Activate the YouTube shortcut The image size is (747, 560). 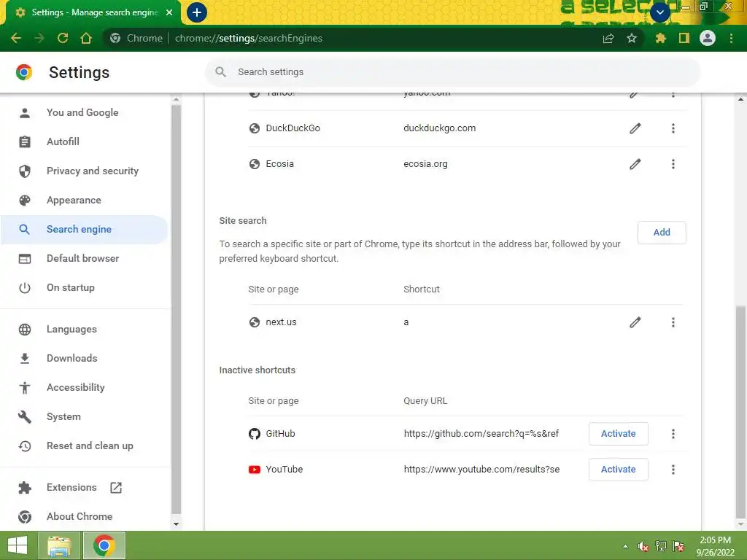618,470
